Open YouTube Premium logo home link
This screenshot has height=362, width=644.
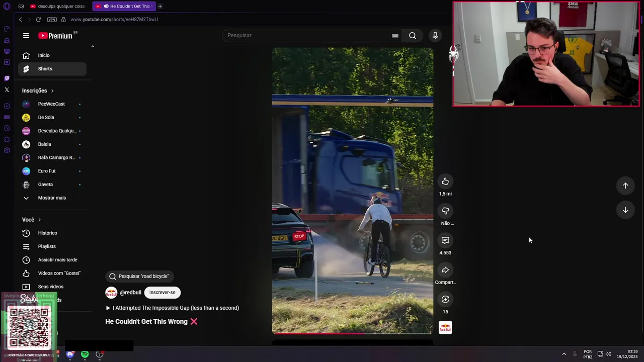click(55, 36)
